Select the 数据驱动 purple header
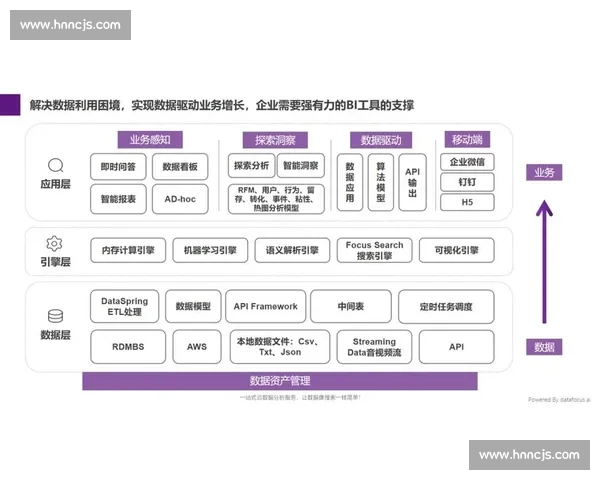Screen dimensions: 600x480 pyautogui.click(x=381, y=140)
